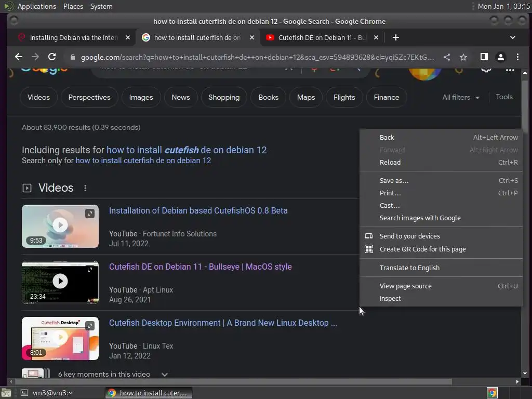Select the Books filter chip

tap(269, 97)
